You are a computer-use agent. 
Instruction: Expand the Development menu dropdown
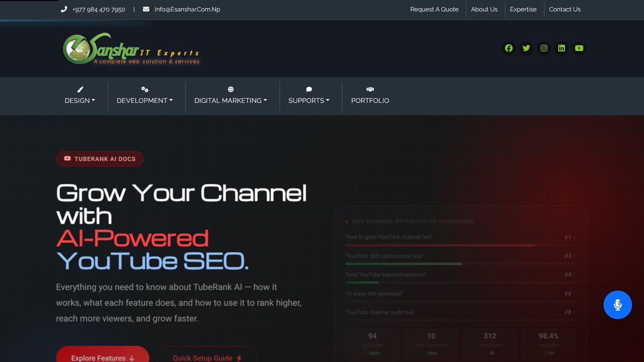(x=145, y=96)
